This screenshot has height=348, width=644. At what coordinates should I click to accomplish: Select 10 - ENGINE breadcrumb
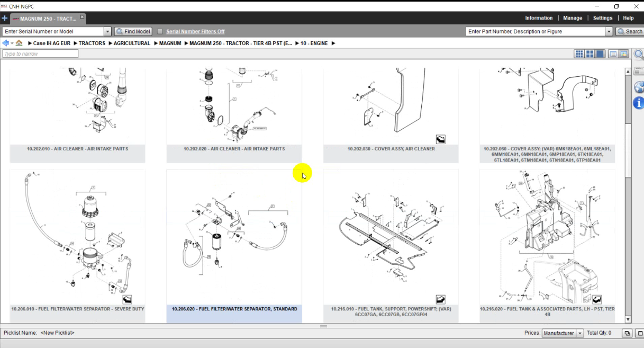click(x=314, y=43)
